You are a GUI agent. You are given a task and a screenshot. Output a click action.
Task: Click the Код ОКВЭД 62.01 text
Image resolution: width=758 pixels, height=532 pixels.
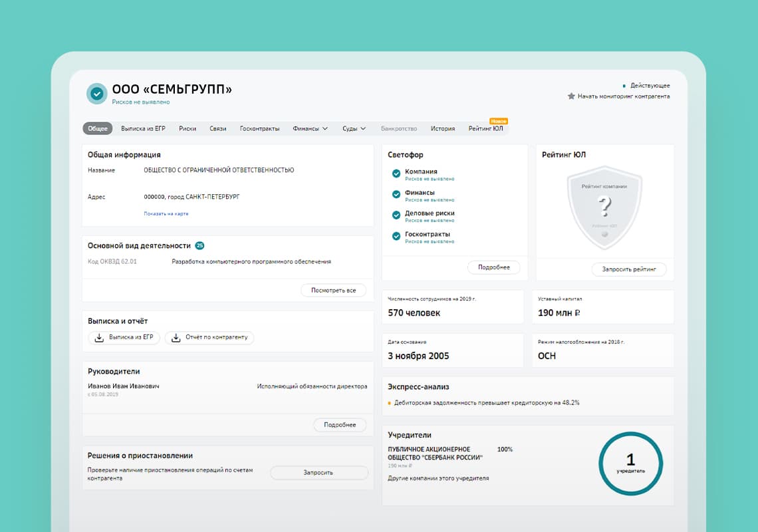click(x=112, y=261)
